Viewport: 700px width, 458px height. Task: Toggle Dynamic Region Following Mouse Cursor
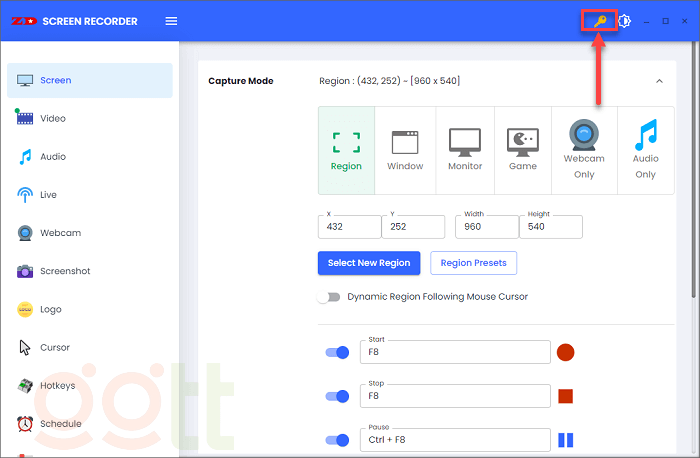tap(329, 297)
